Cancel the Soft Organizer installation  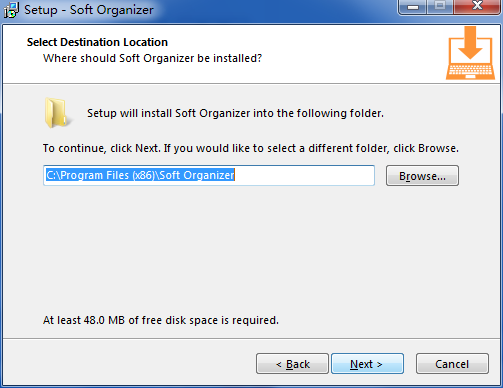(452, 364)
